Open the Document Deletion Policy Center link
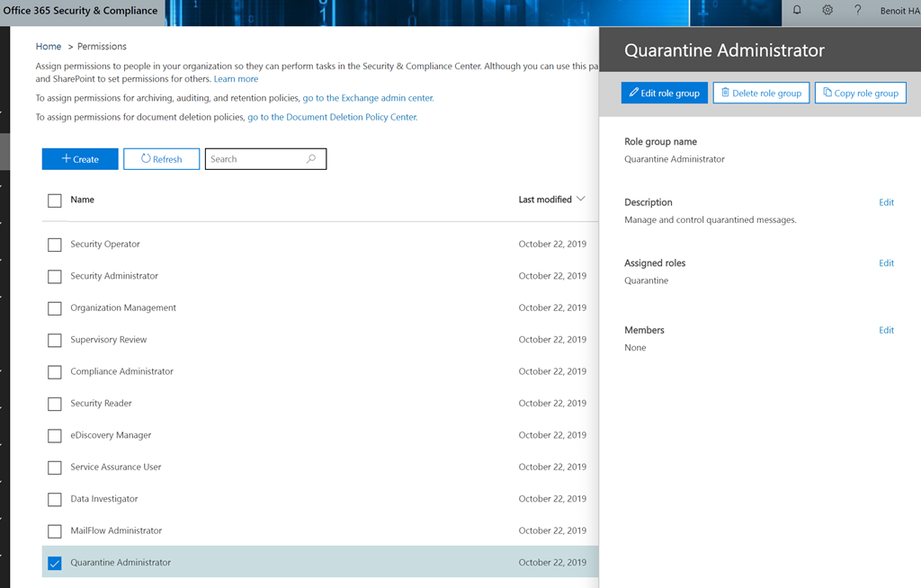 click(x=332, y=117)
